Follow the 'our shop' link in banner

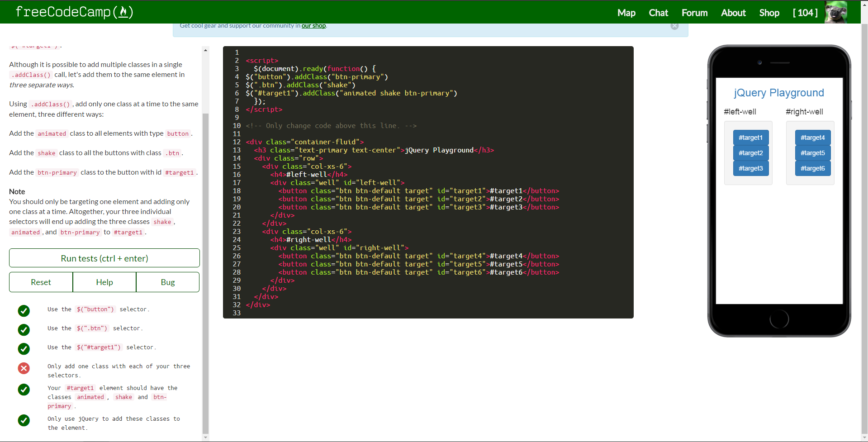(x=313, y=26)
